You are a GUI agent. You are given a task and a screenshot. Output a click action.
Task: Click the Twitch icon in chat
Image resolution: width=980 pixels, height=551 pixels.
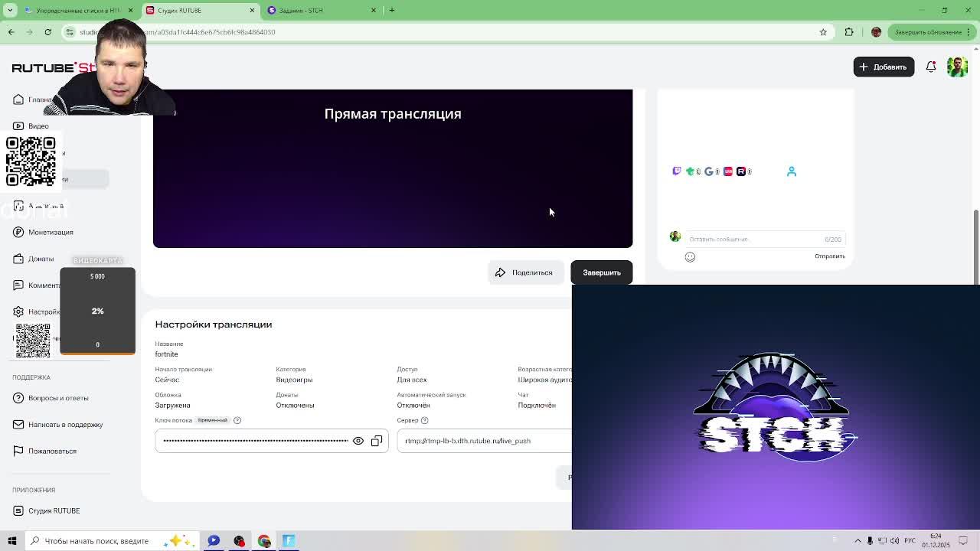pos(677,171)
